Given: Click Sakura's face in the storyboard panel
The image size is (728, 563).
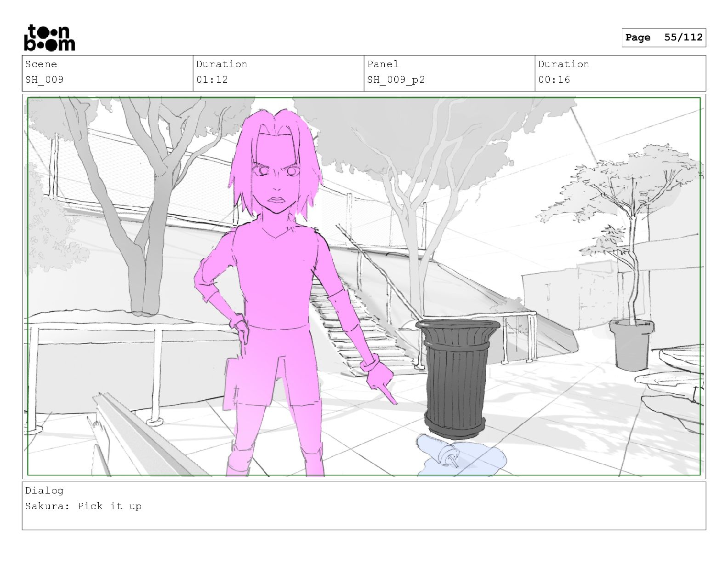Looking at the screenshot, I should [276, 178].
